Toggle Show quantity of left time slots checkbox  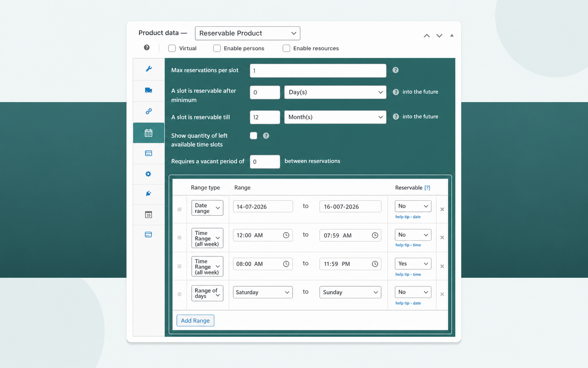coord(254,136)
